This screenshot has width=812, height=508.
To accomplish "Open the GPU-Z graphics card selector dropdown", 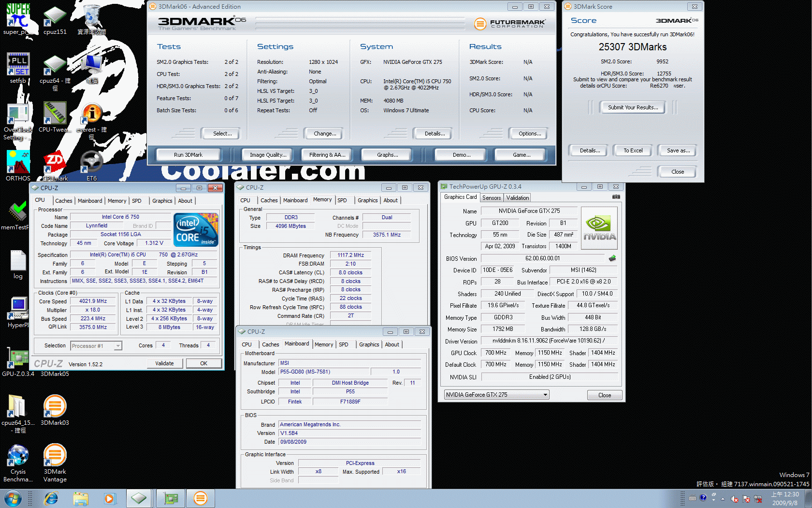I will [497, 395].
